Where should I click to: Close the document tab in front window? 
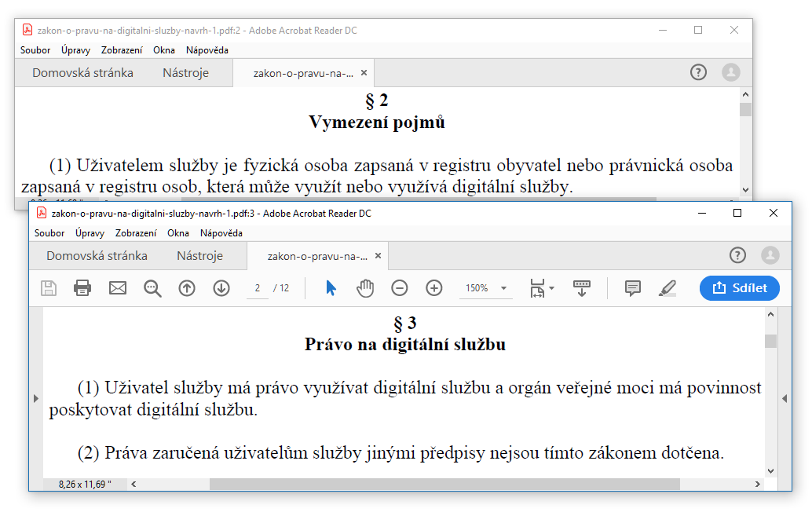[378, 256]
